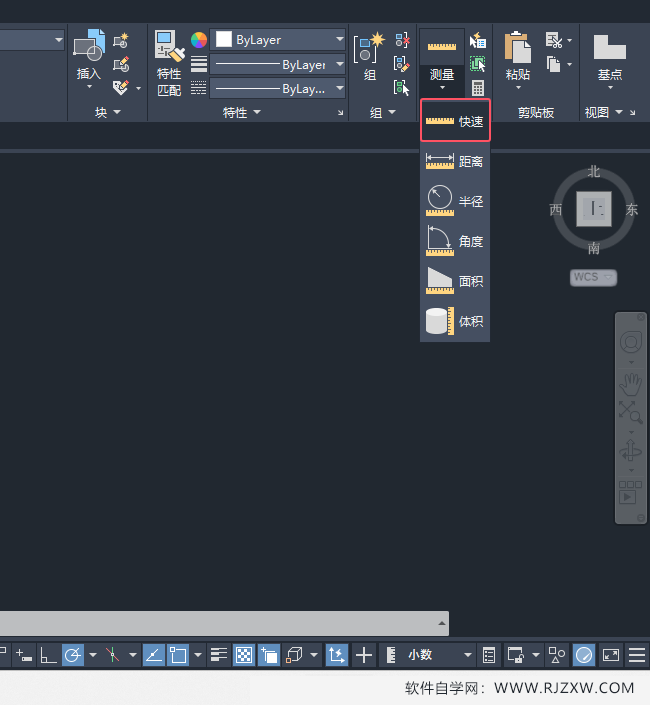This screenshot has width=650, height=705.
Task: Click the Quick Select icon
Action: [477, 40]
